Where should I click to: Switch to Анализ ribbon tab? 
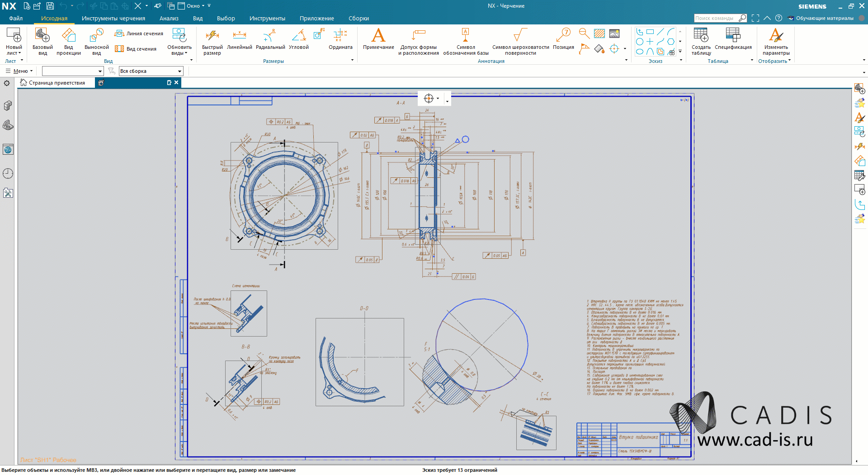(x=169, y=19)
